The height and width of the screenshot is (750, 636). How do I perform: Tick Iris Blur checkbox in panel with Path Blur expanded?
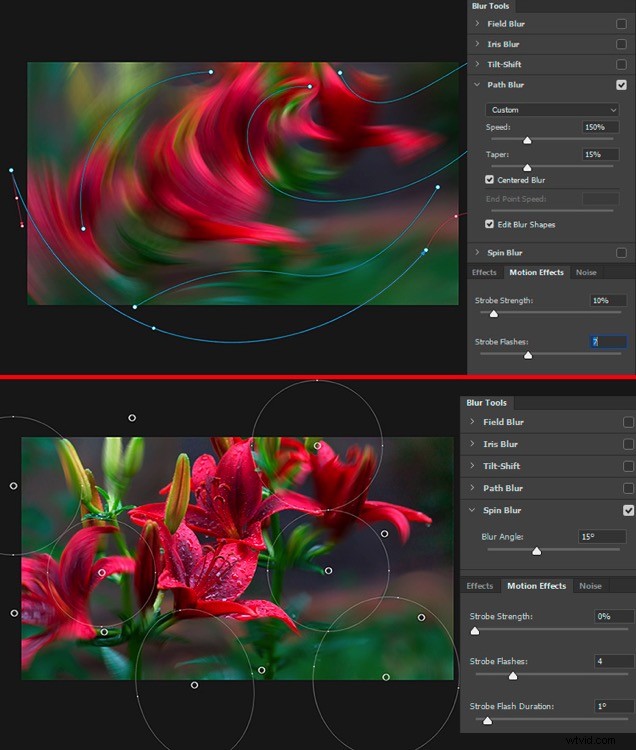pos(621,44)
